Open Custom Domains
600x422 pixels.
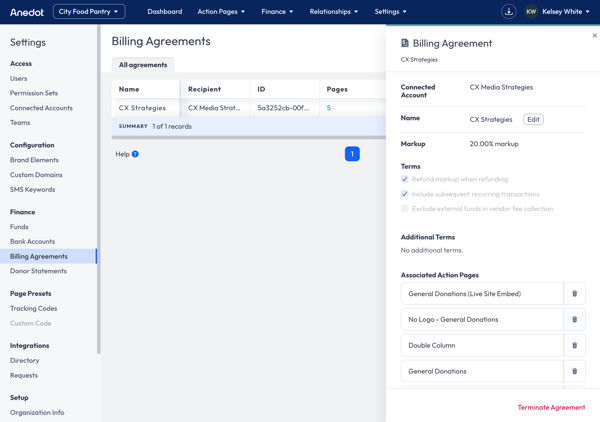(x=36, y=174)
